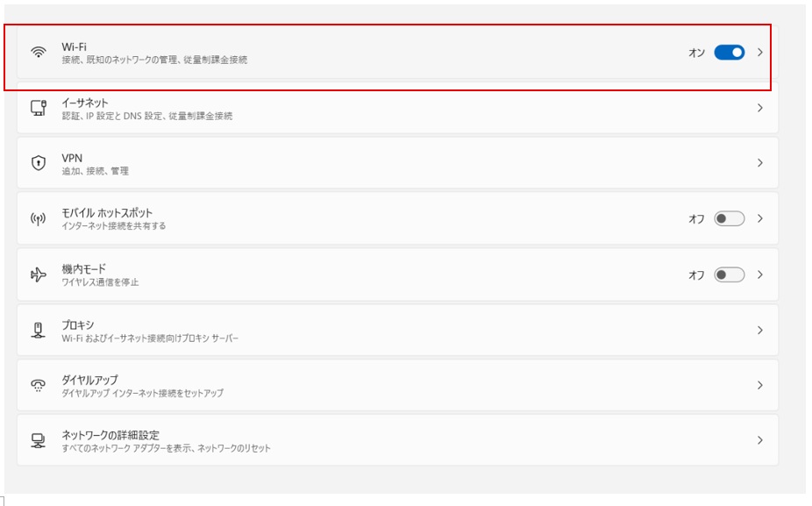Image resolution: width=812 pixels, height=506 pixels.
Task: Click the Wi-Fi signal icon
Action: (39, 53)
